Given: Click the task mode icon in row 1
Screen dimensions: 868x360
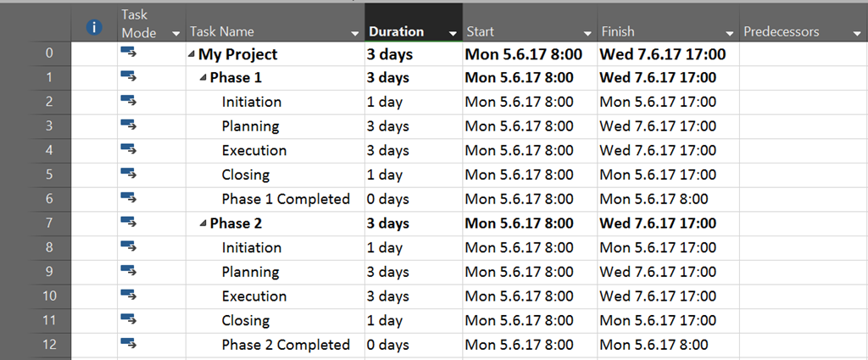Looking at the screenshot, I should [129, 76].
